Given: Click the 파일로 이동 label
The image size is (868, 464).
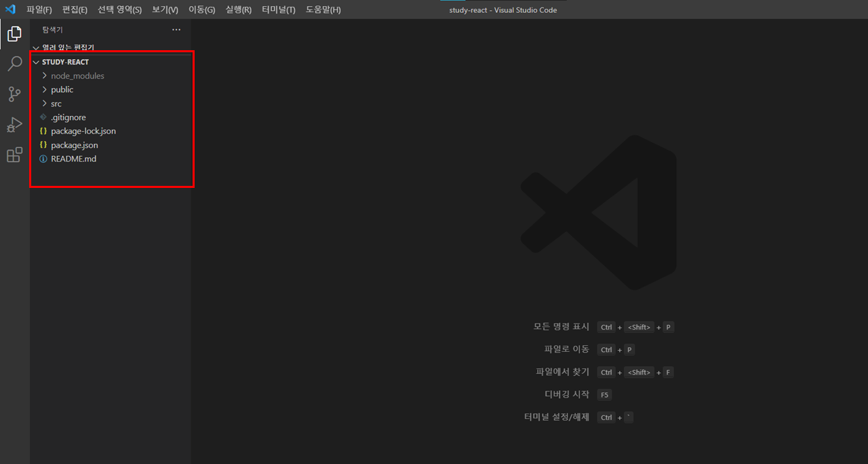Looking at the screenshot, I should [567, 349].
